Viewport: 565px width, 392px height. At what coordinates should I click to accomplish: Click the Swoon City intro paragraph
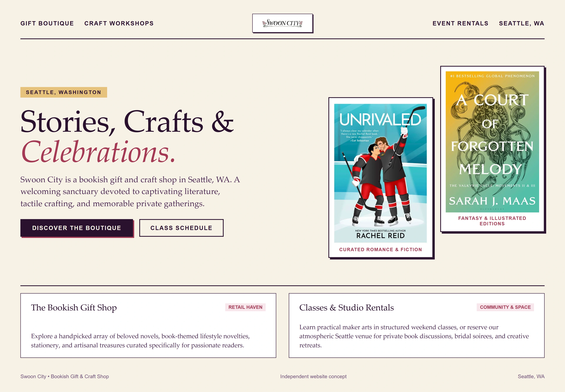pyautogui.click(x=130, y=192)
